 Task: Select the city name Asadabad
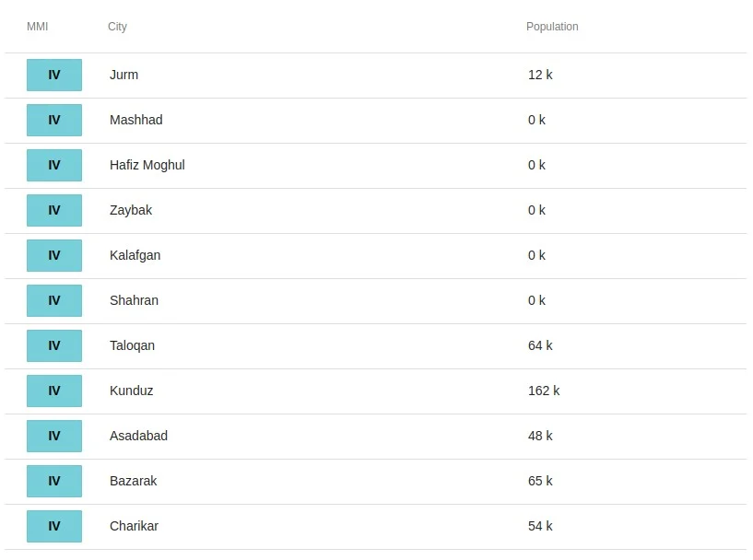tap(139, 436)
